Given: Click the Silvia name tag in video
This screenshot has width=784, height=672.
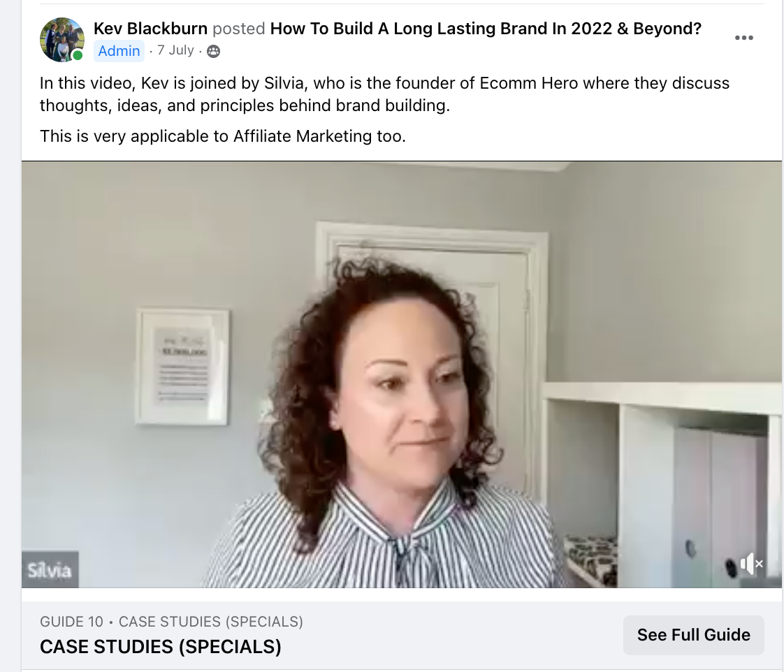Looking at the screenshot, I should click(50, 569).
